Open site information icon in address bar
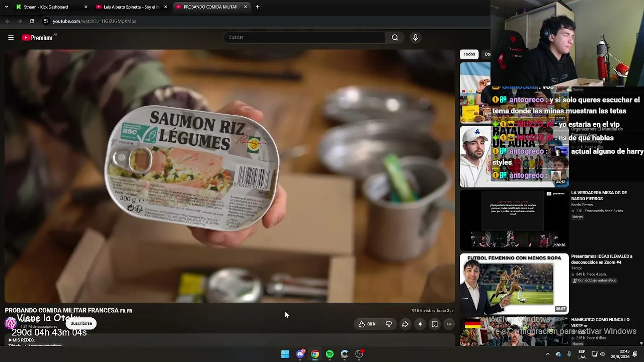Image resolution: width=644 pixels, height=362 pixels. coord(46,21)
